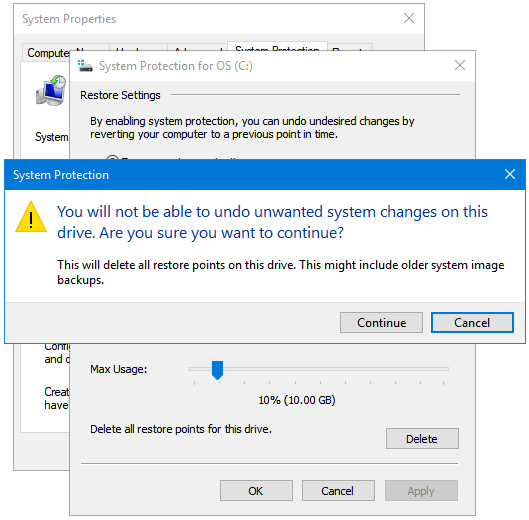Open the Remote tab at the right
This screenshot has width=529, height=520.
tap(350, 47)
